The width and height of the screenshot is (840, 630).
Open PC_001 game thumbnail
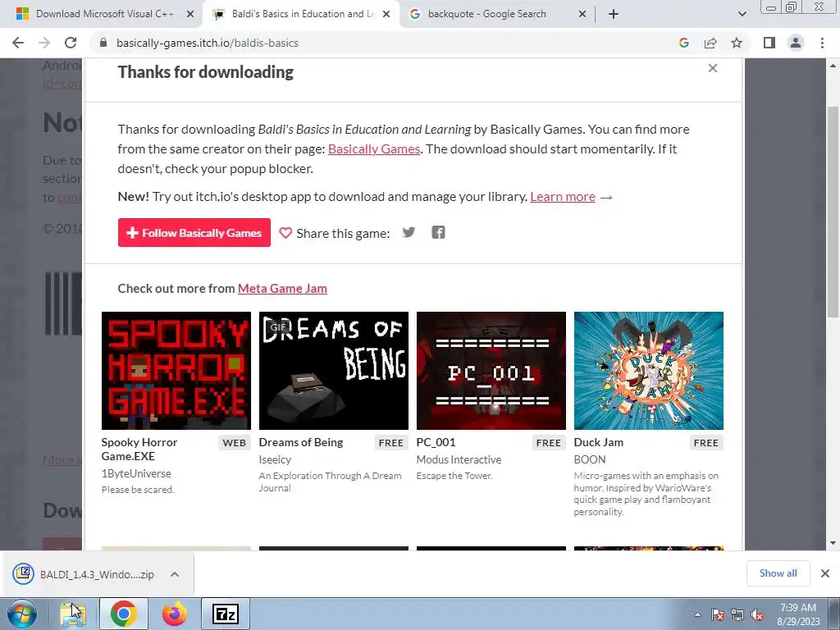(x=491, y=371)
